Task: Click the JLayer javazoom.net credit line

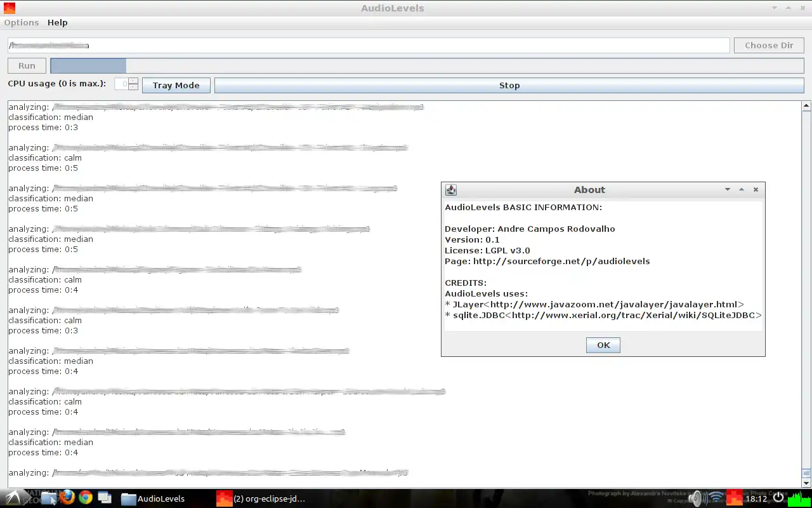Action: (x=594, y=304)
